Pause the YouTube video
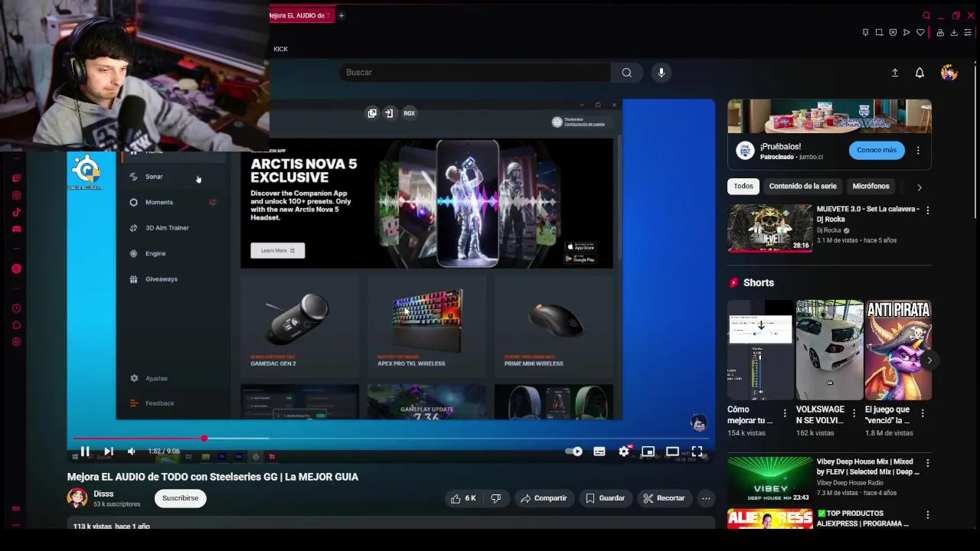The height and width of the screenshot is (551, 980). tap(85, 452)
